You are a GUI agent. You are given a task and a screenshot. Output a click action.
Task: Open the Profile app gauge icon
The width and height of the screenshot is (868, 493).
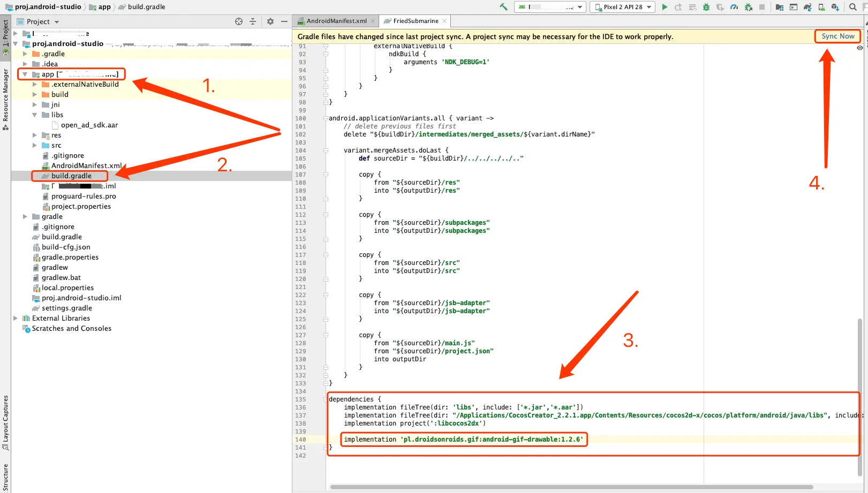pyautogui.click(x=734, y=7)
